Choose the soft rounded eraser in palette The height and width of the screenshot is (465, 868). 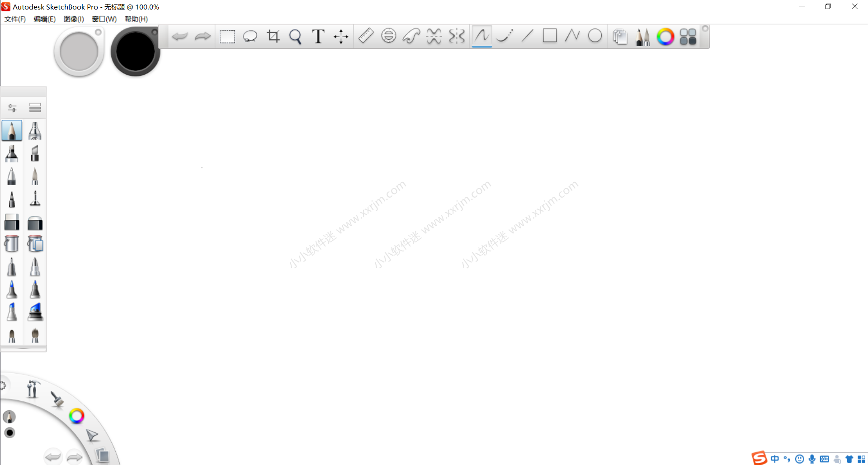click(35, 223)
